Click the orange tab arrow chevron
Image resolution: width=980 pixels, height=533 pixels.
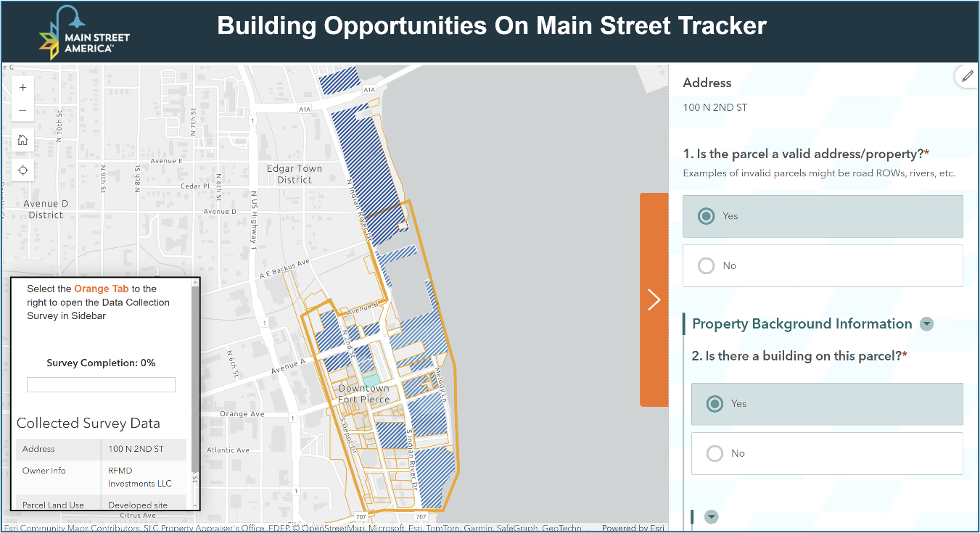pos(654,299)
